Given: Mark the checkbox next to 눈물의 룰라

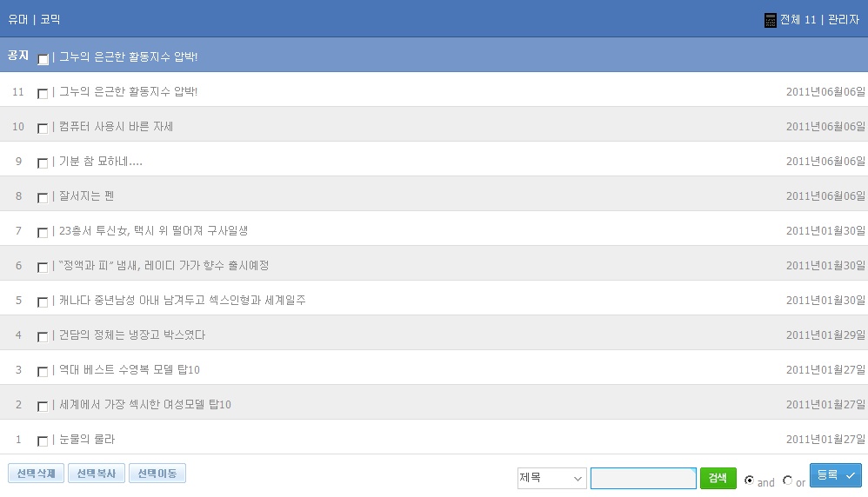Looking at the screenshot, I should [x=43, y=441].
